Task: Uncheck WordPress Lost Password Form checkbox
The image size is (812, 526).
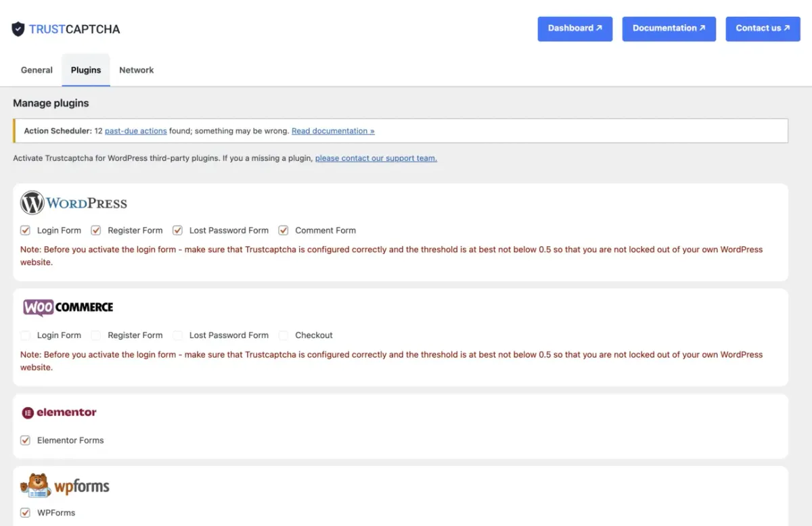Action: coord(177,230)
